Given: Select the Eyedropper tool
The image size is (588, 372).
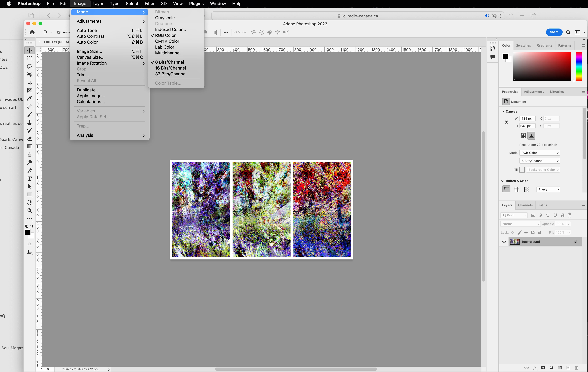Looking at the screenshot, I should (30, 98).
